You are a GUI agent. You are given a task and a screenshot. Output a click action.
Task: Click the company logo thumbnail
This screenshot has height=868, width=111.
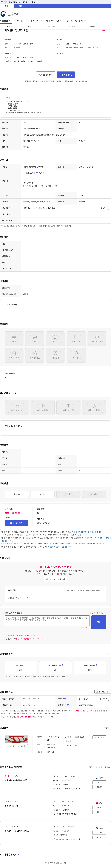click(16, 739)
